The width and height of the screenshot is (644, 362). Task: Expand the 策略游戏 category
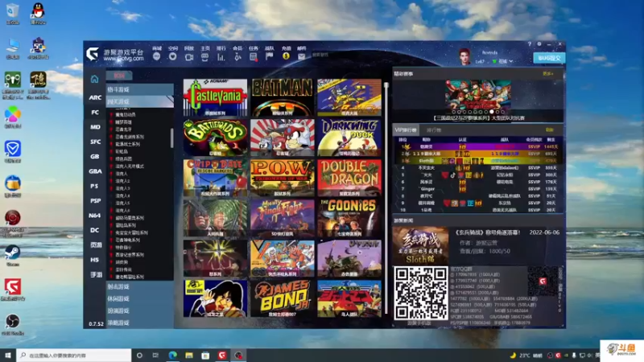(x=139, y=323)
